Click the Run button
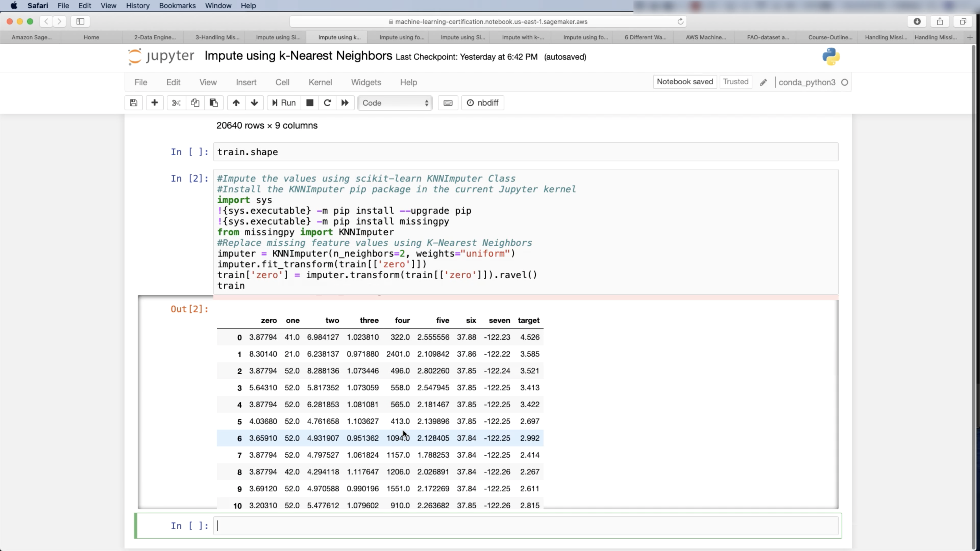 click(284, 103)
